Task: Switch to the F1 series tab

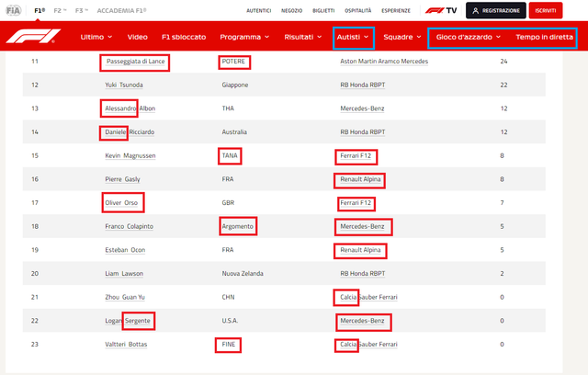Action: click(40, 10)
